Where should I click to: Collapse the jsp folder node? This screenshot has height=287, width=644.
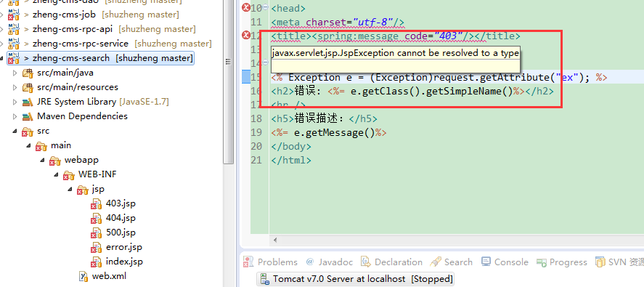pos(70,190)
